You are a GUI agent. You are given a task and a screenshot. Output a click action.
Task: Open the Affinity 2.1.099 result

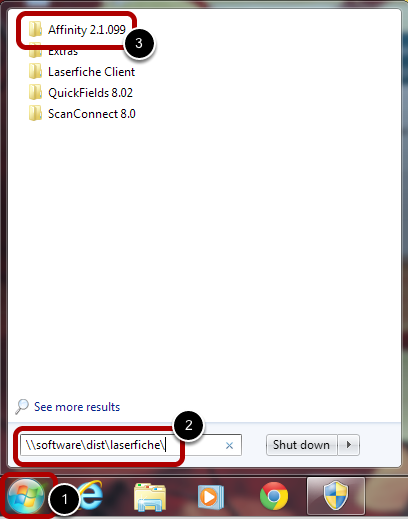pos(87,30)
